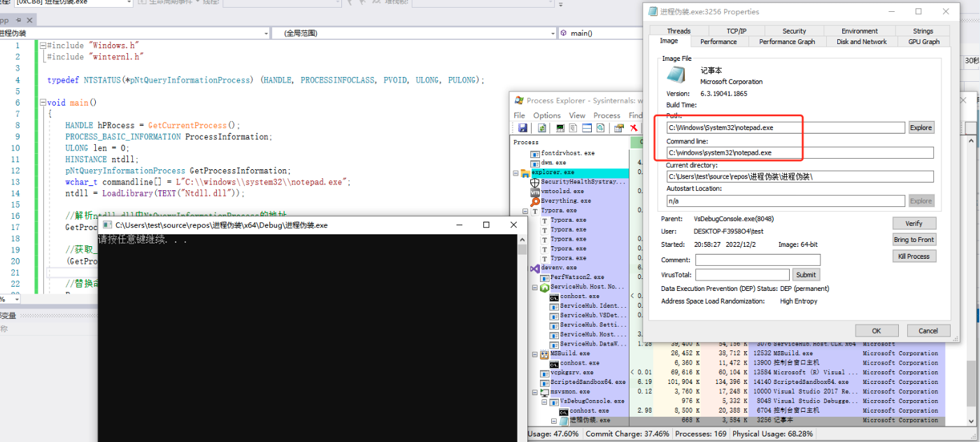This screenshot has width=980, height=442.
Task: Switch to the Threads tab
Action: click(x=679, y=31)
